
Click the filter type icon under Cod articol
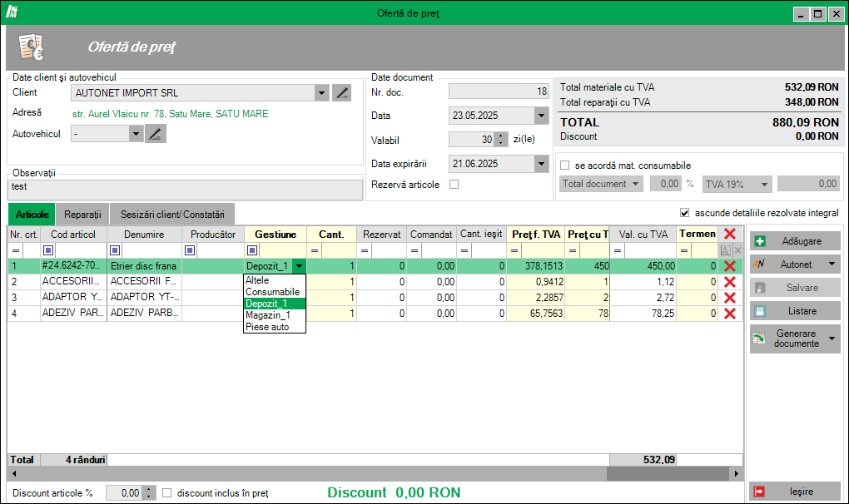pos(48,250)
